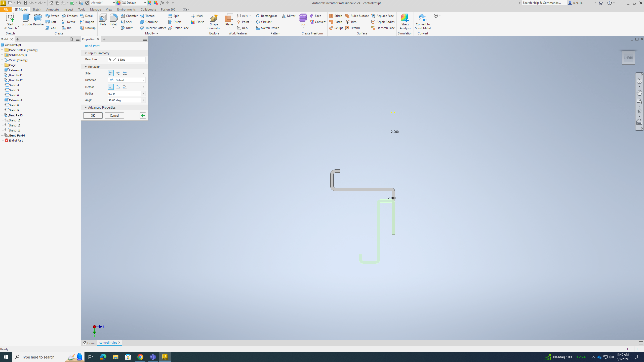Open the Freeform Box tool

(303, 20)
